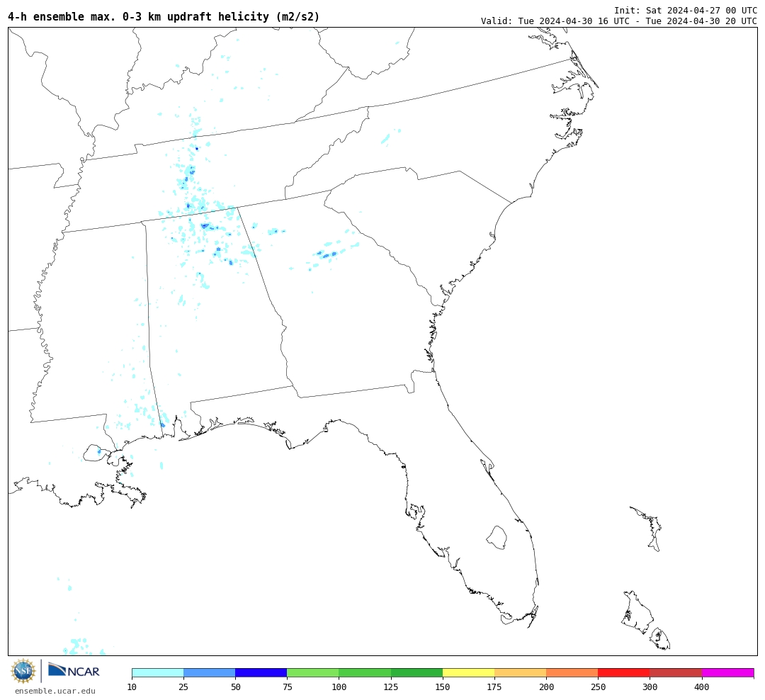Open the ensemble.ucar.edu link text
Image resolution: width=765 pixels, height=700 pixels.
tap(55, 691)
